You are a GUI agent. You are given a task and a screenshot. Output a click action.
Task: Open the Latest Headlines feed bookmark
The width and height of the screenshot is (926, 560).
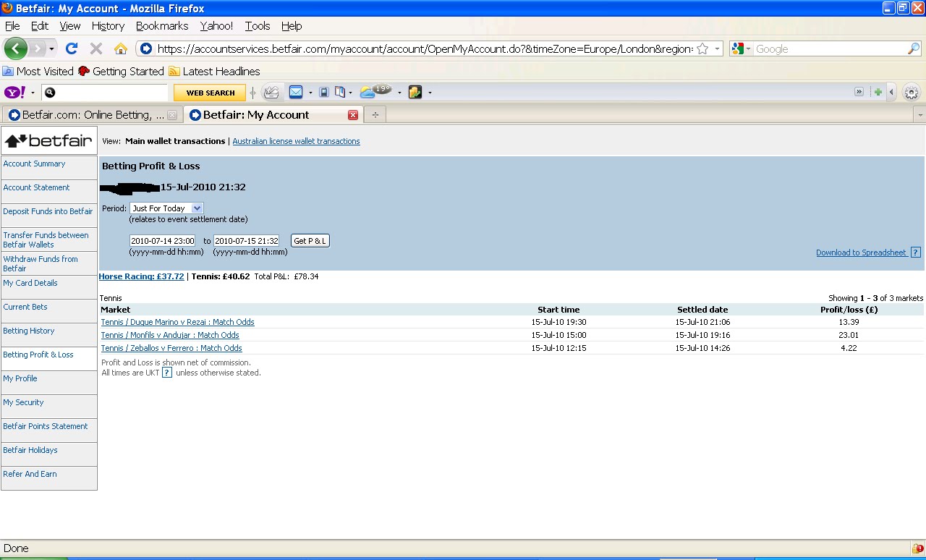(x=214, y=71)
